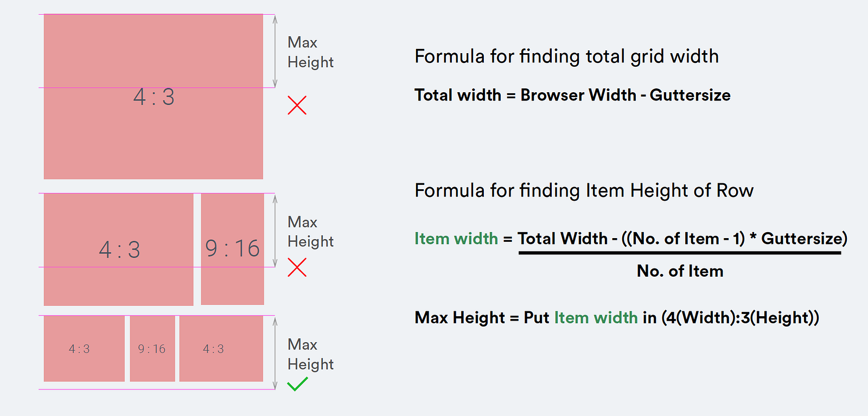Image resolution: width=868 pixels, height=416 pixels.
Task: Click the height arrow beside the middle row
Action: (x=275, y=231)
